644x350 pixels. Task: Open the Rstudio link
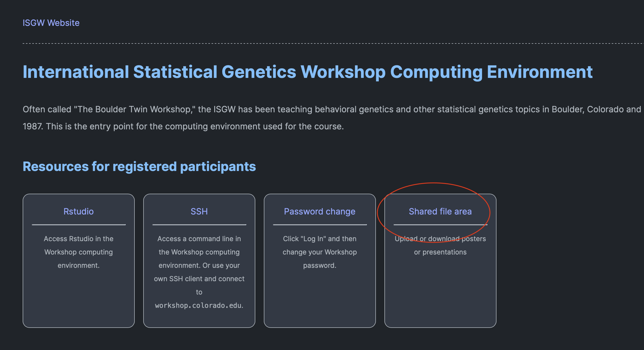click(78, 211)
